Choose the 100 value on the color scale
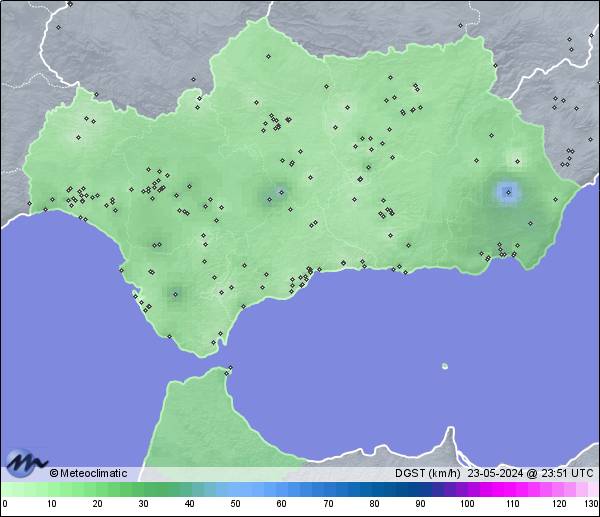The width and height of the screenshot is (600, 517). tap(466, 503)
